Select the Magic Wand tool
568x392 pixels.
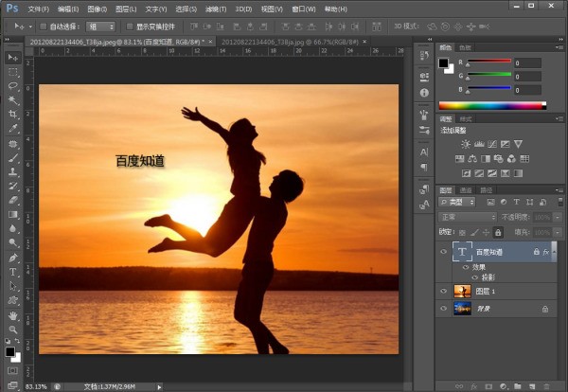point(13,100)
